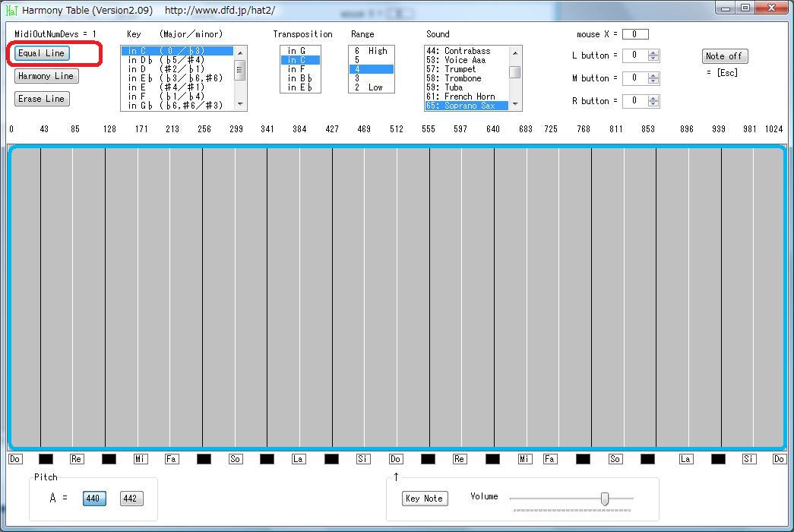
Task: Select sound 61: French Horn
Action: [x=467, y=97]
